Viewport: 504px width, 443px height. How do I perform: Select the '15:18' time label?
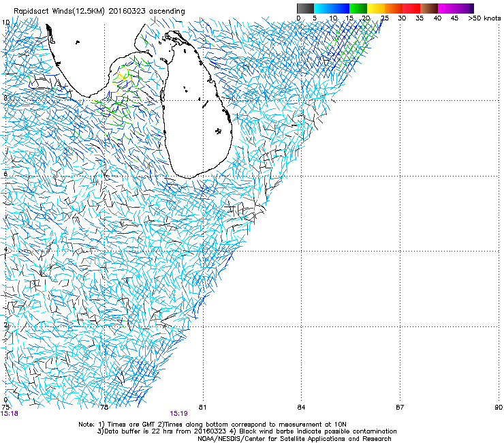10,414
